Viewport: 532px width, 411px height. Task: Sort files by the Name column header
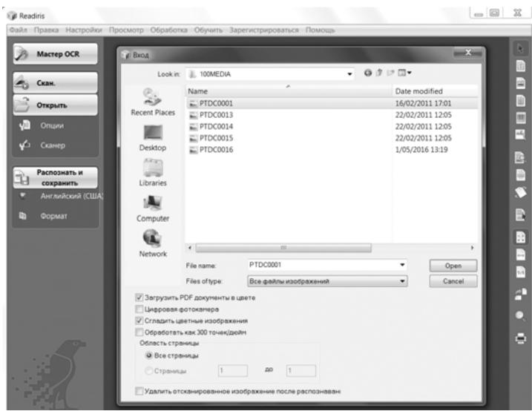point(289,91)
